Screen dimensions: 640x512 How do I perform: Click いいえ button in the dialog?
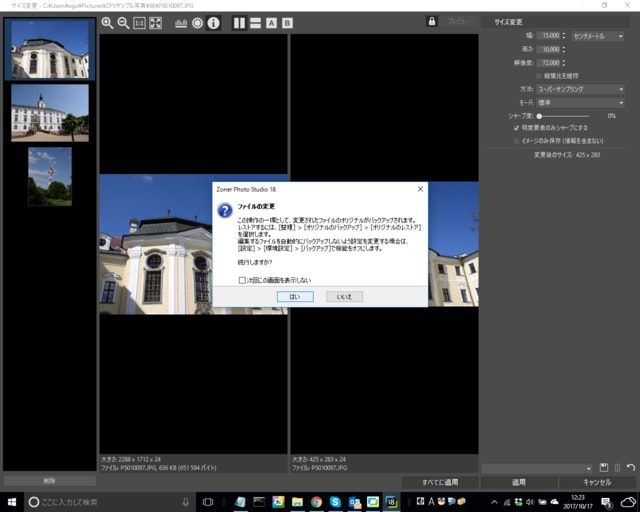[344, 297]
